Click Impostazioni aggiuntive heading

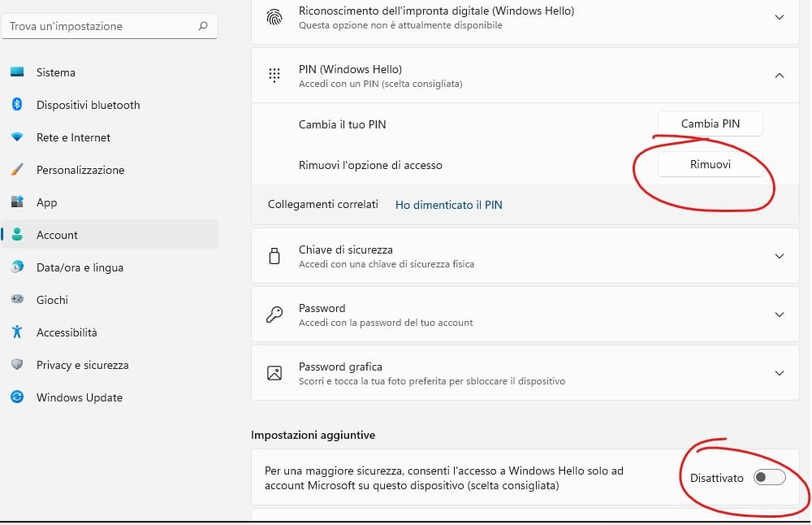313,435
